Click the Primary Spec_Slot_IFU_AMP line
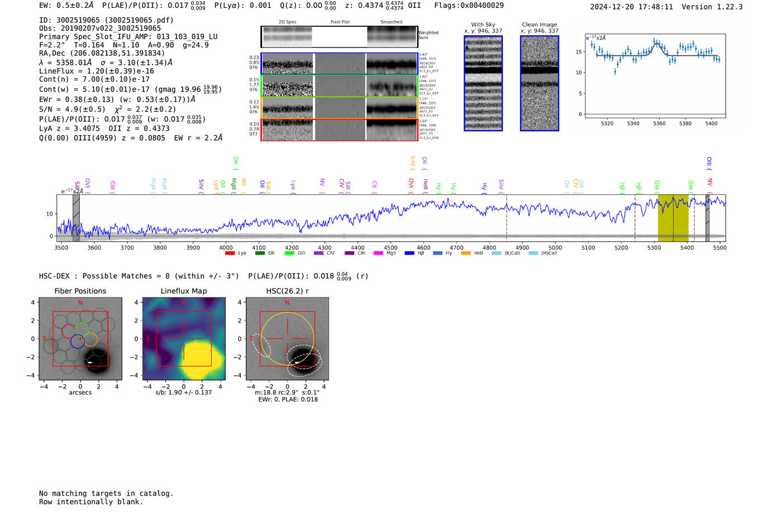Viewport: 782px width, 532px height. [128, 37]
